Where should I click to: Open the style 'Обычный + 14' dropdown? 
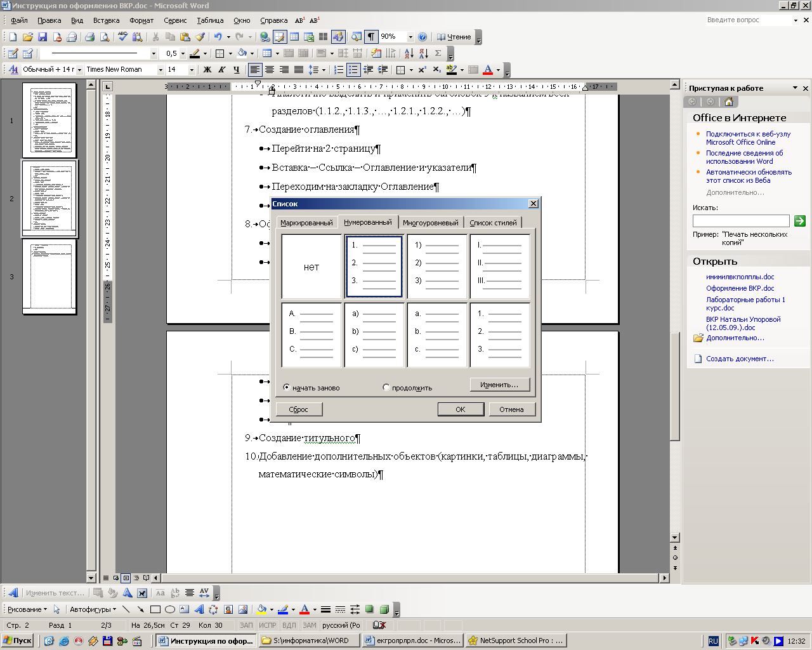pyautogui.click(x=79, y=70)
